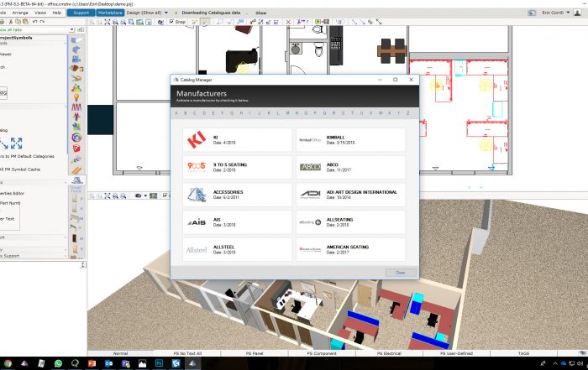Select the wood plank icon in sidebar

(x=76, y=170)
